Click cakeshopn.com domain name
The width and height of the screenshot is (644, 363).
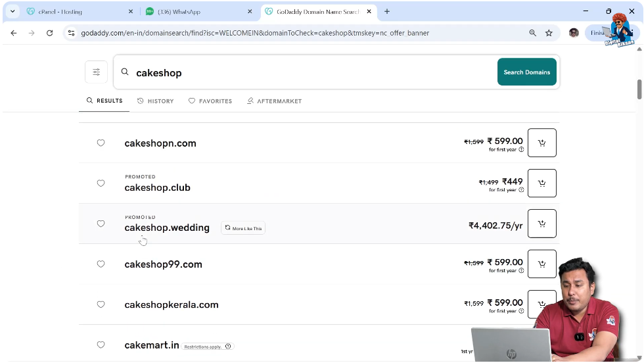(x=160, y=143)
